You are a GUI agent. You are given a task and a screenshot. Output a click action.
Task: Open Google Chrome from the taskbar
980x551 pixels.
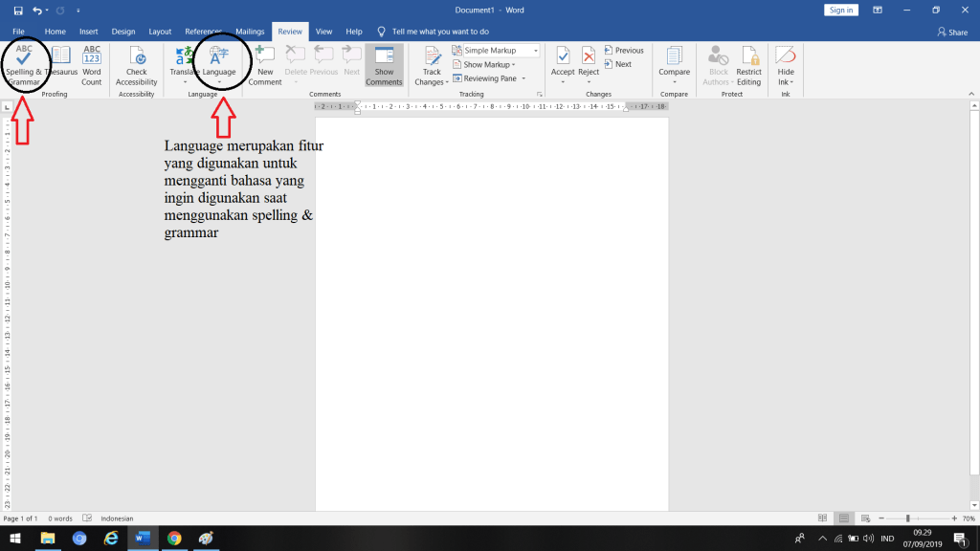(174, 538)
